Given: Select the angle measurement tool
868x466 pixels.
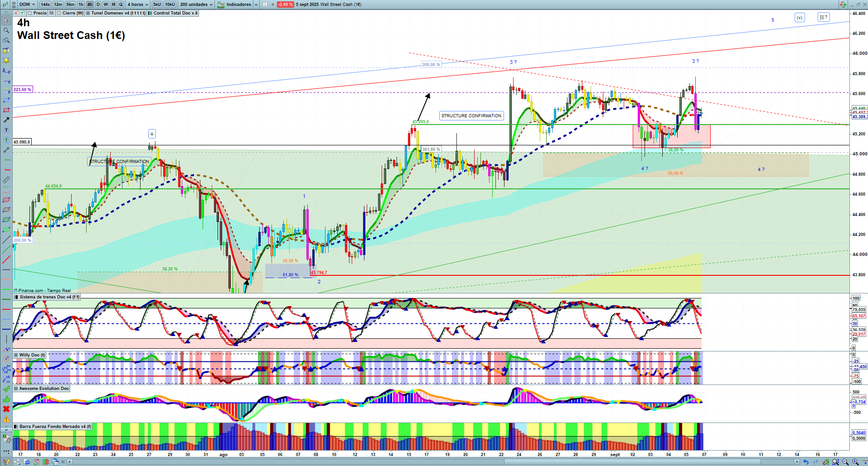Looking at the screenshot, I should tap(6, 349).
